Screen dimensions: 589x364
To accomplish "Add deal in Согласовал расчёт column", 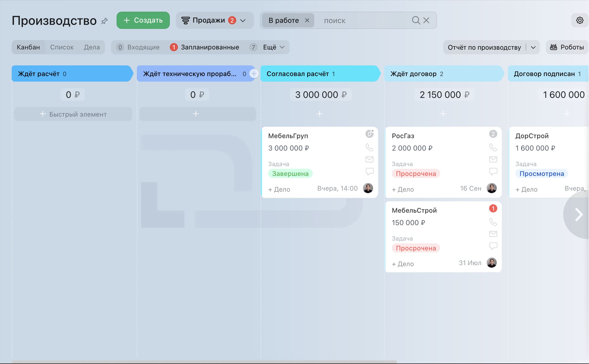I will coord(319,114).
